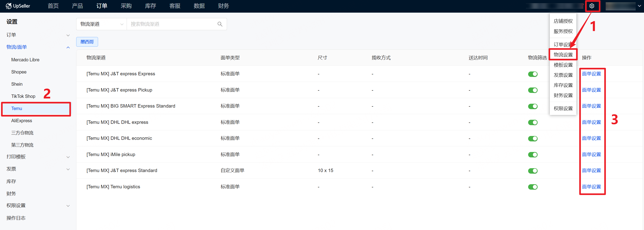Open 面单设置 for J&T express Standard

click(591, 170)
